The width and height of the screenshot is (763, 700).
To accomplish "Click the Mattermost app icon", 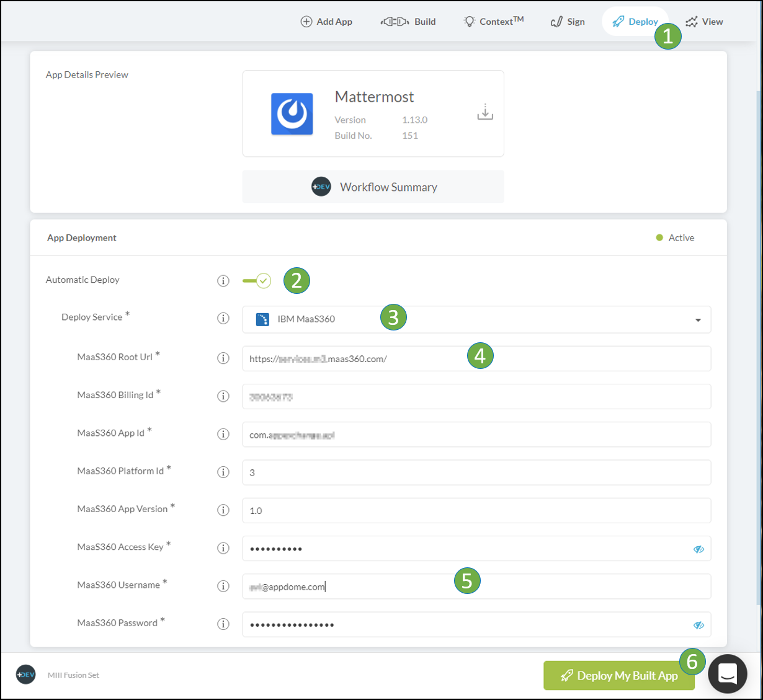I will point(292,114).
